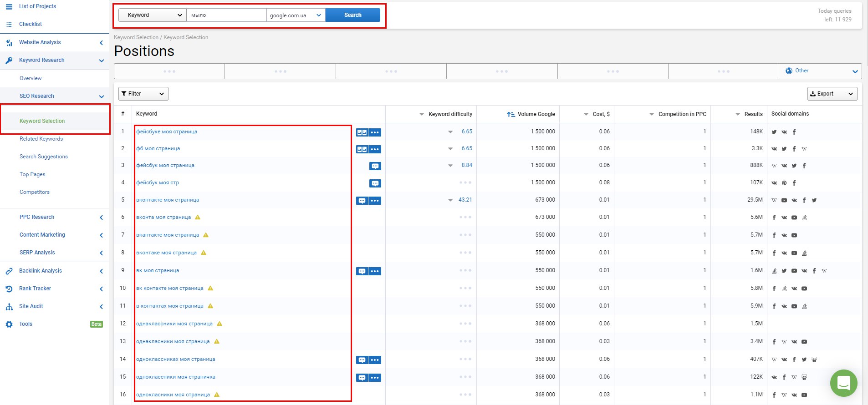Open the Keyword search type dropdown

[153, 15]
